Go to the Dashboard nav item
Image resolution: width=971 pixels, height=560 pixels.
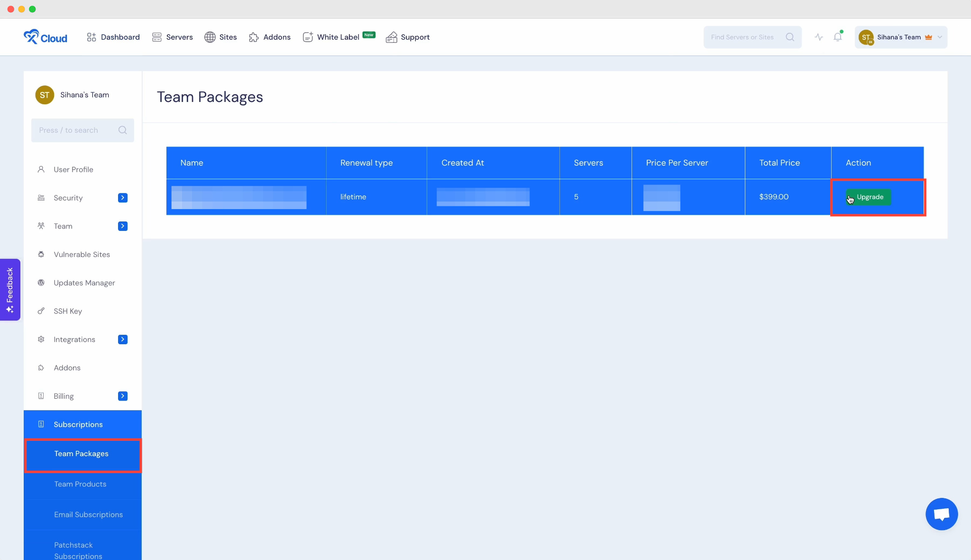[113, 37]
